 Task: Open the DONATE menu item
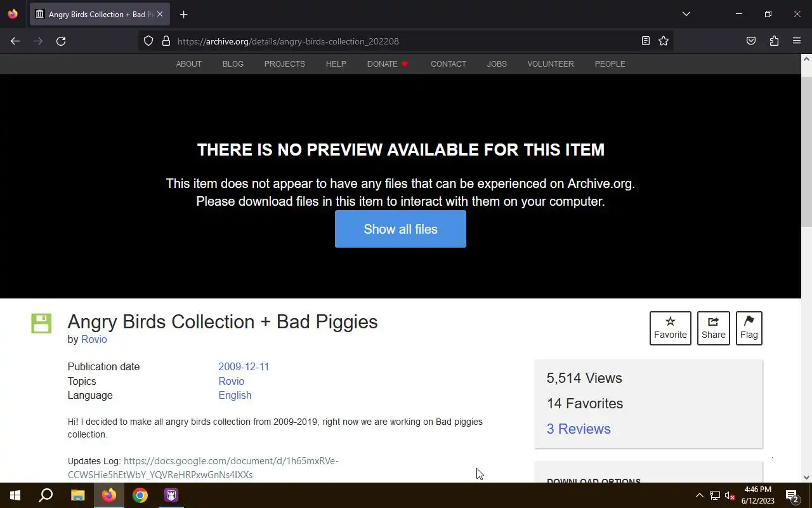click(x=388, y=64)
